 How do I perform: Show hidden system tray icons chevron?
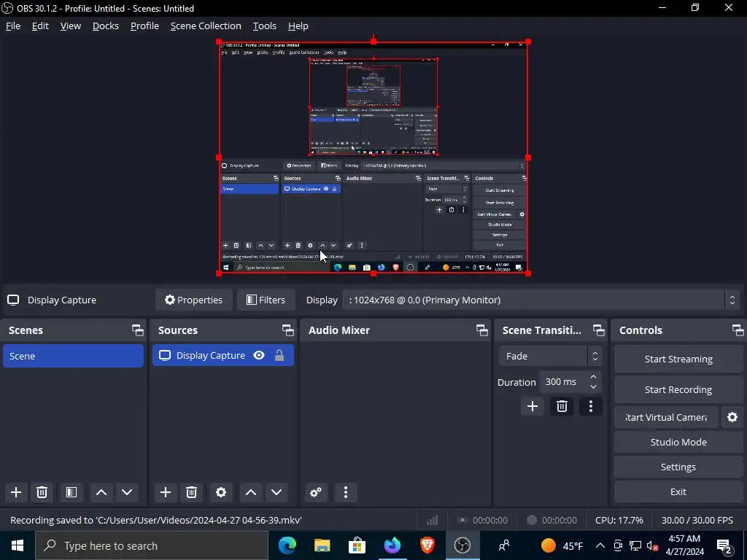600,545
